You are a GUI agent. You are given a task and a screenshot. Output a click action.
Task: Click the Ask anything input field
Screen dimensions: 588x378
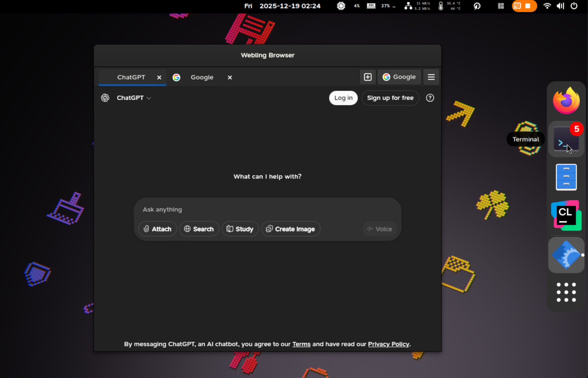tap(267, 210)
